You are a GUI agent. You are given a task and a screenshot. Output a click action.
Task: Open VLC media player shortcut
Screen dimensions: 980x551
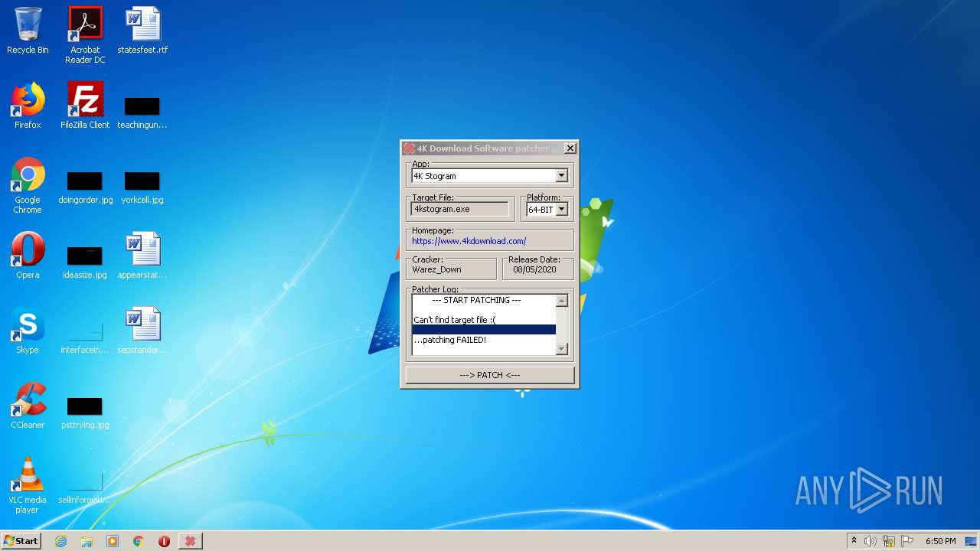click(x=28, y=485)
